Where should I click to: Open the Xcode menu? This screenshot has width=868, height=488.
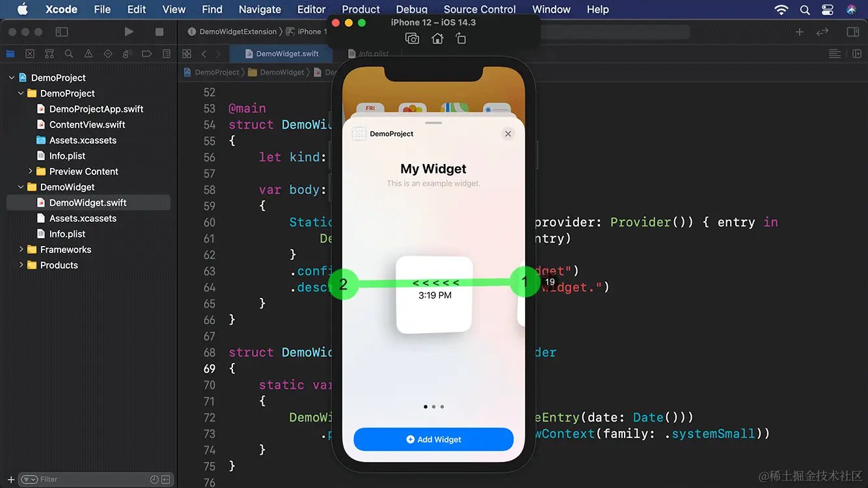61,9
